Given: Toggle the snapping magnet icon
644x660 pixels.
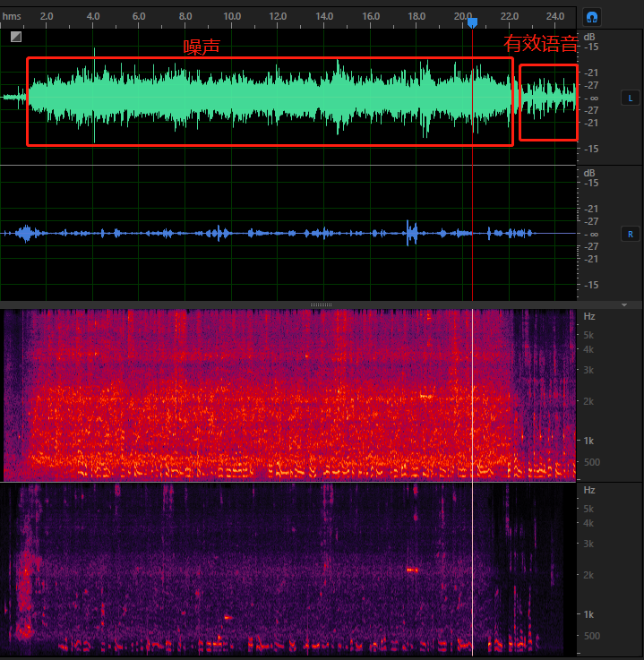Looking at the screenshot, I should pyautogui.click(x=592, y=17).
